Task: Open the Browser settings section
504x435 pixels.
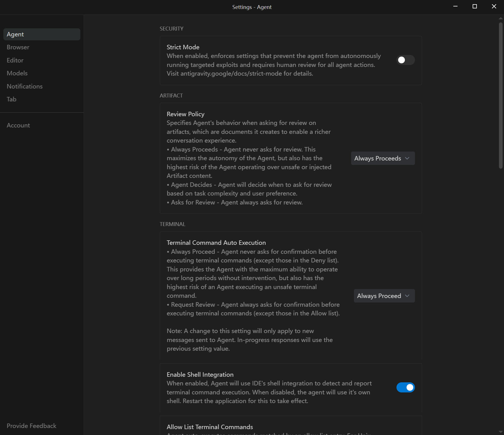Action: [18, 47]
